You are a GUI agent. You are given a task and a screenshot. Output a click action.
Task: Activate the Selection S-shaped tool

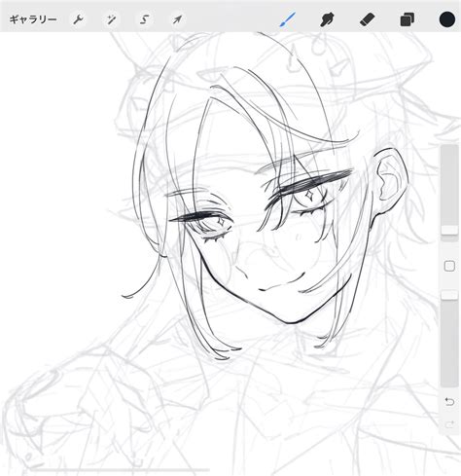pos(145,19)
